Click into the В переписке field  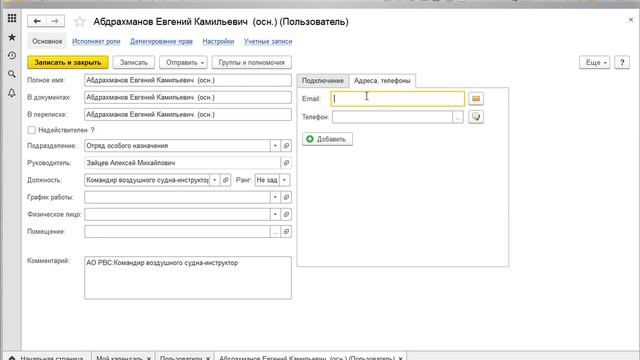pyautogui.click(x=188, y=115)
